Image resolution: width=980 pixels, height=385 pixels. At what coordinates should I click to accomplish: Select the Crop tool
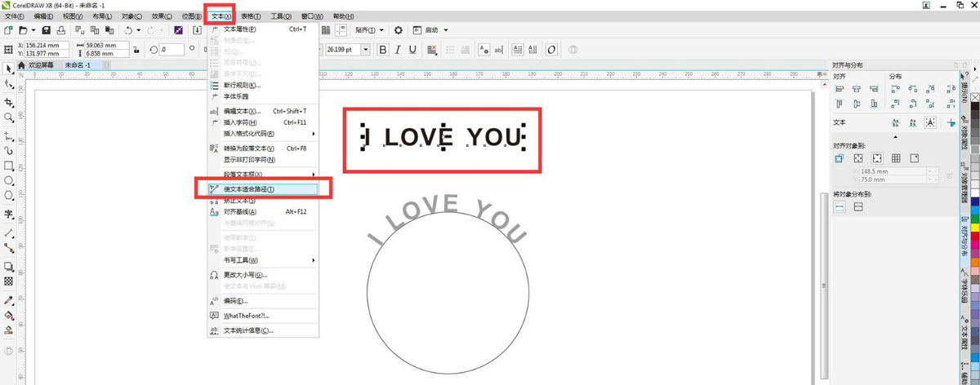[9, 103]
